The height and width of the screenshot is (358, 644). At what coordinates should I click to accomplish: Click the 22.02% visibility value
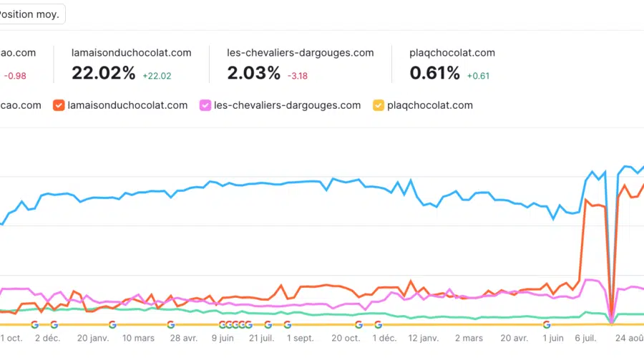tap(104, 73)
